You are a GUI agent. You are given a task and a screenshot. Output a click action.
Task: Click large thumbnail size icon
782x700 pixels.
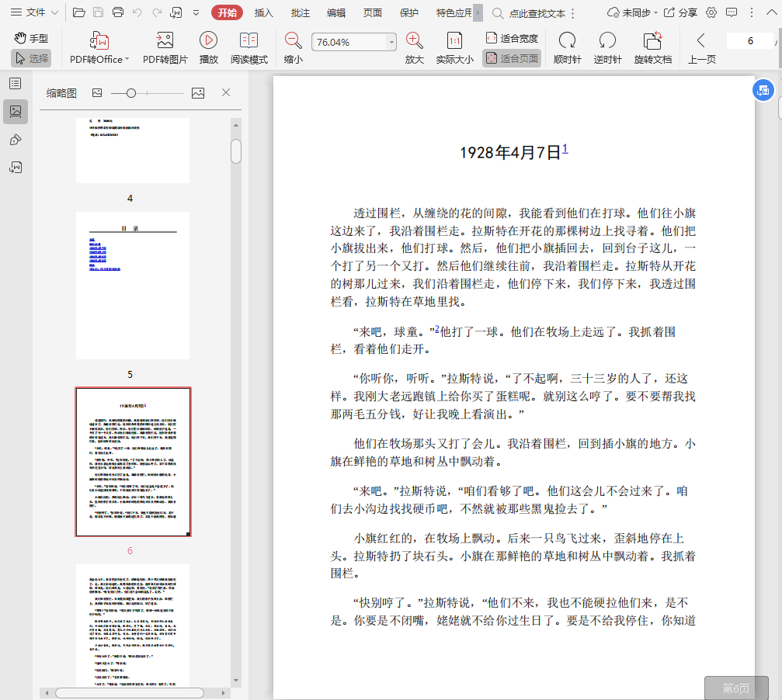point(198,93)
